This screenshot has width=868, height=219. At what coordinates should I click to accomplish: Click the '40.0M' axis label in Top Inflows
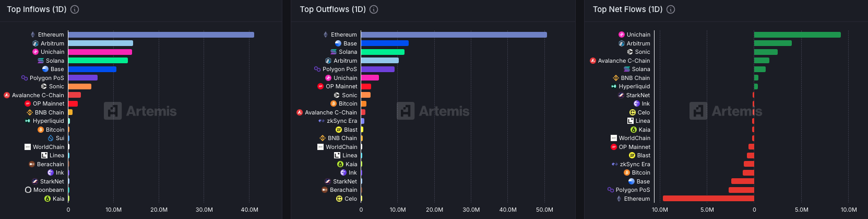coord(249,210)
